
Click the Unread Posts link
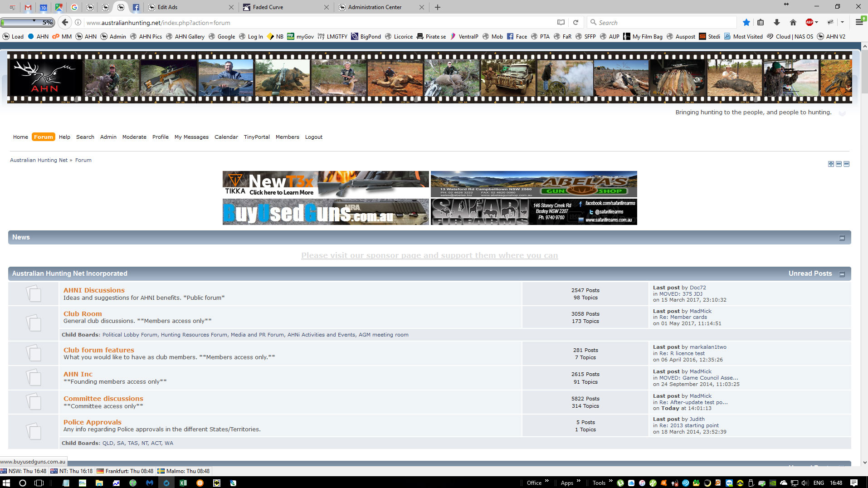pyautogui.click(x=810, y=273)
